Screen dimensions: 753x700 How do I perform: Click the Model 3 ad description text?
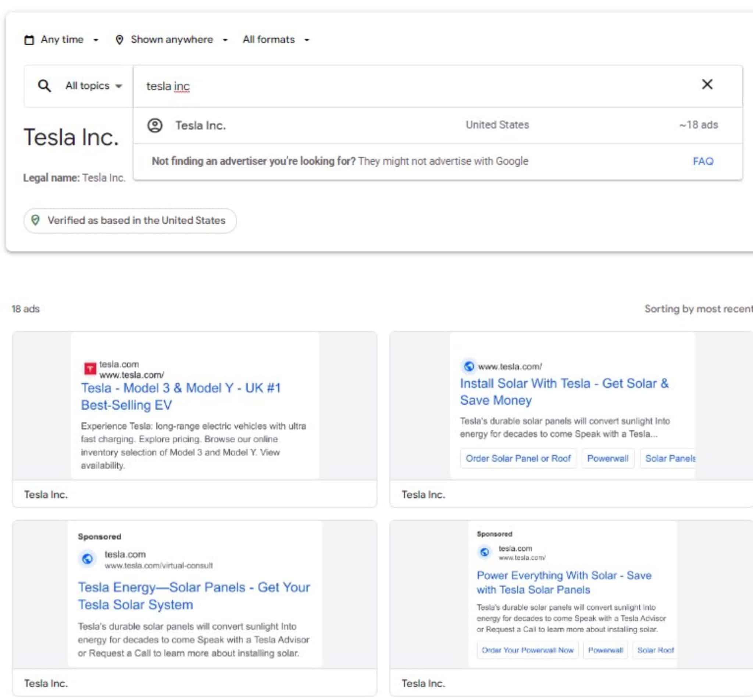pos(193,445)
